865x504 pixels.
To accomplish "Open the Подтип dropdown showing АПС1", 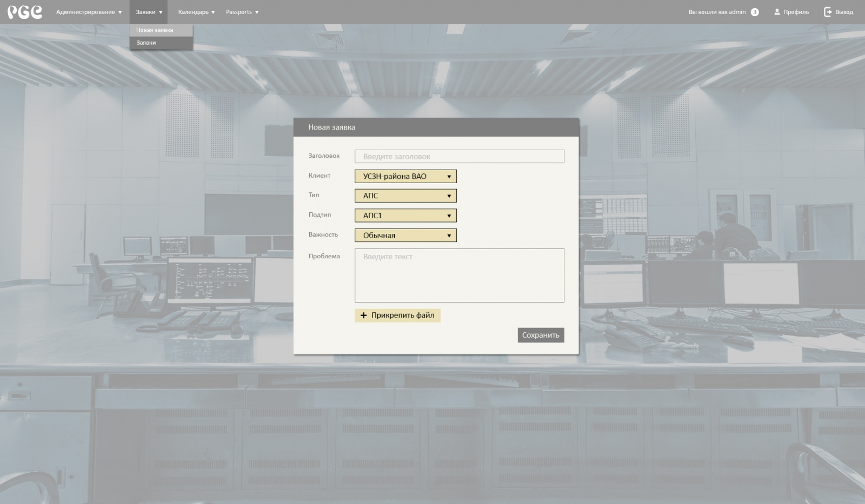I will click(405, 216).
